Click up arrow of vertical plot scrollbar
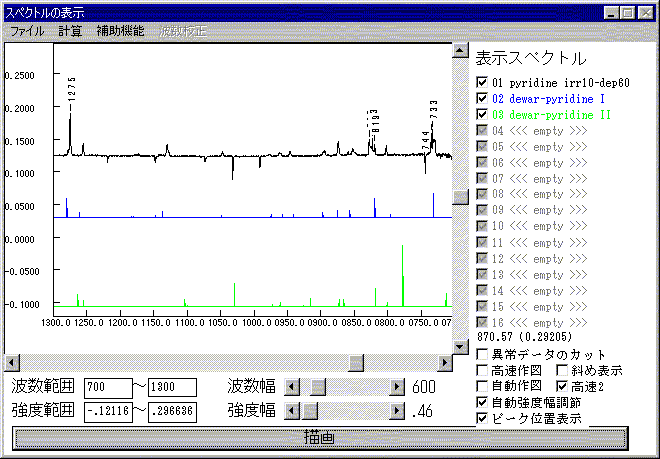Viewport: 660px width, 459px height. click(460, 48)
